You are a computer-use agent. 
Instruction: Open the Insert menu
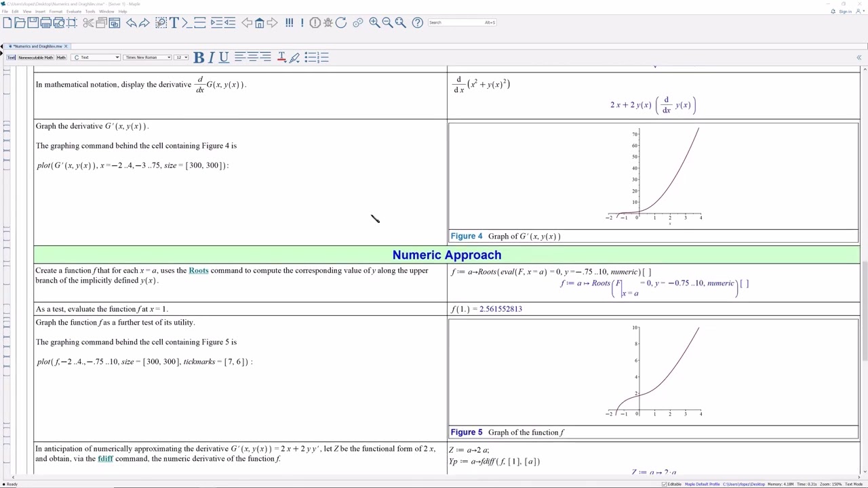coord(40,12)
